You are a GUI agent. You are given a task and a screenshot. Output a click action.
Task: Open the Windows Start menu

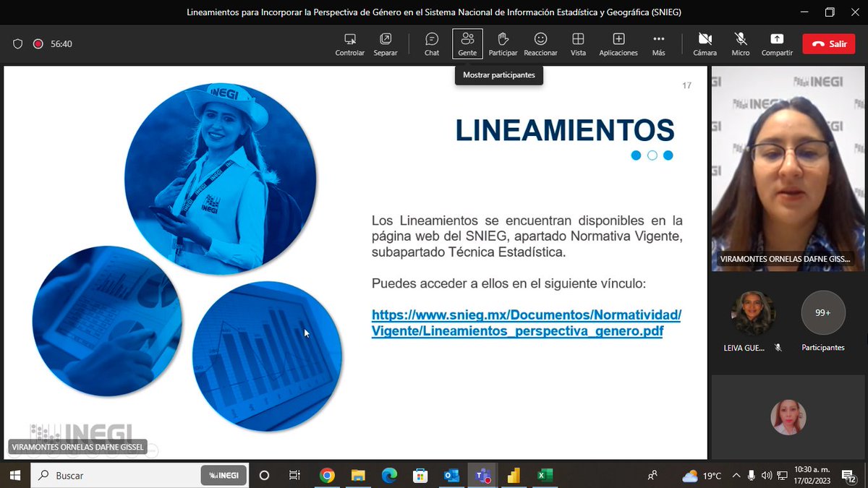click(15, 475)
